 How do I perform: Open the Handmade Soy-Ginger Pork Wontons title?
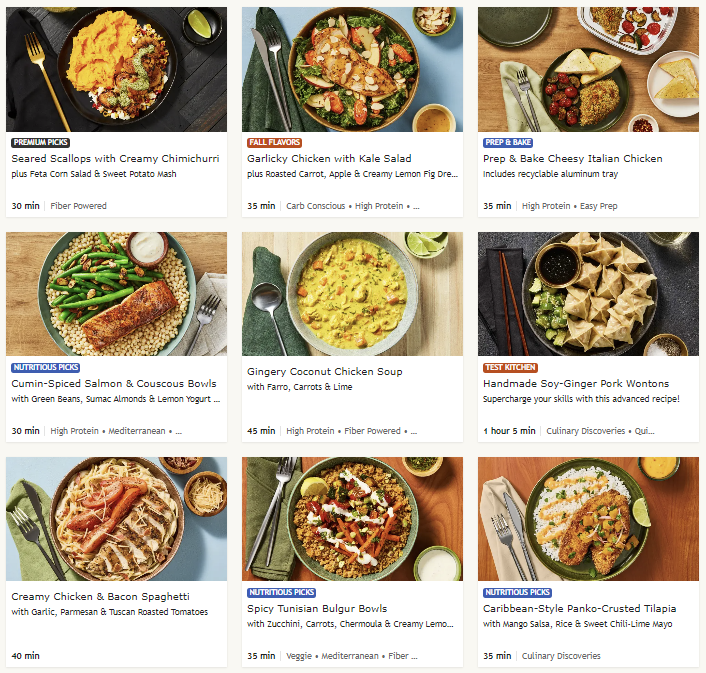(575, 384)
